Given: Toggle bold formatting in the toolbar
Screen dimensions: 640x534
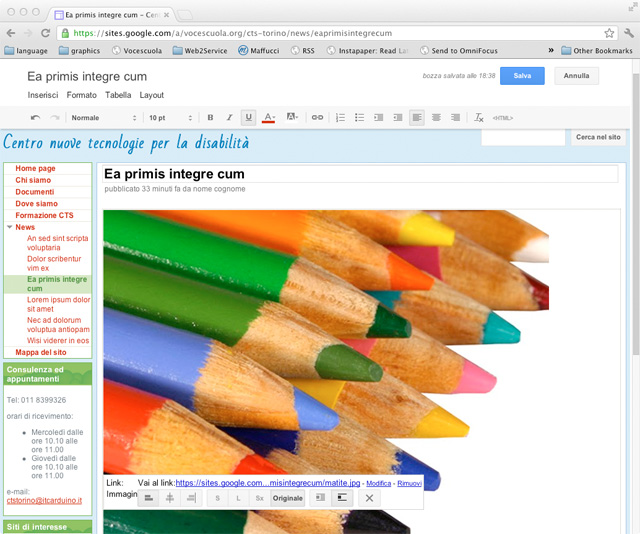Looking at the screenshot, I should (210, 118).
